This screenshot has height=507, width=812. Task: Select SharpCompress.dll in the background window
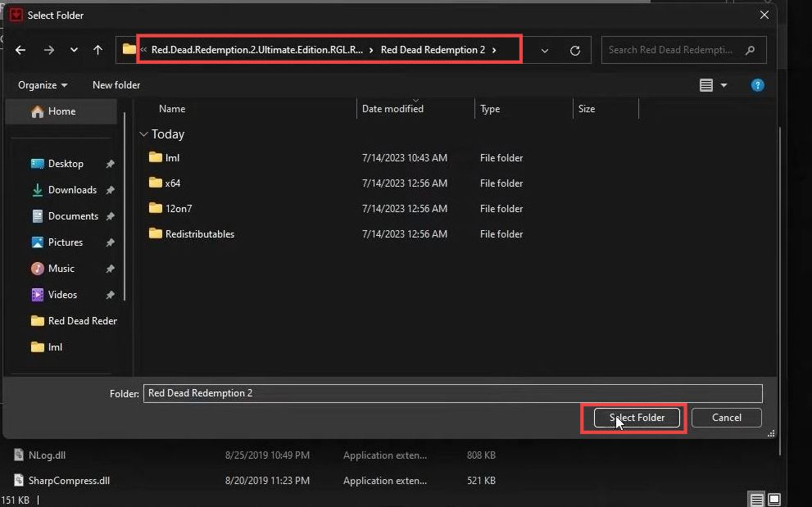click(69, 481)
